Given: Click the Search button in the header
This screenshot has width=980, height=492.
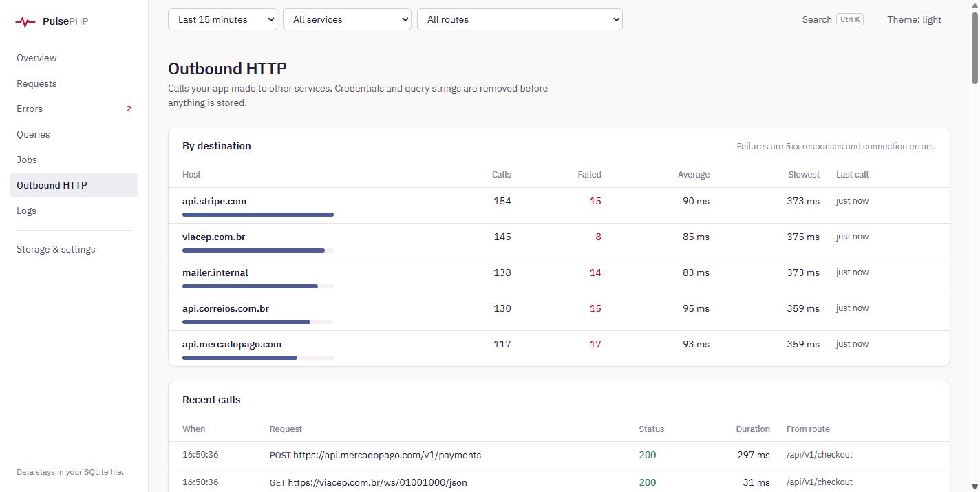Looking at the screenshot, I should (832, 19).
